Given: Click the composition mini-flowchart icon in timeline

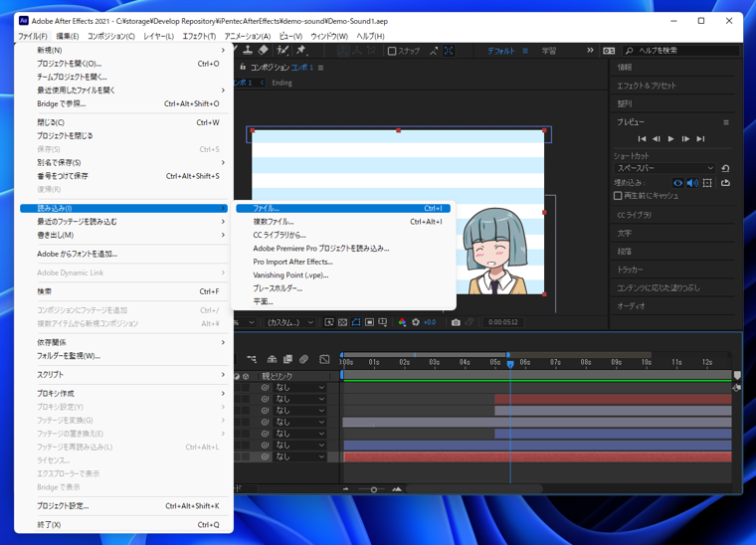Looking at the screenshot, I should point(252,359).
